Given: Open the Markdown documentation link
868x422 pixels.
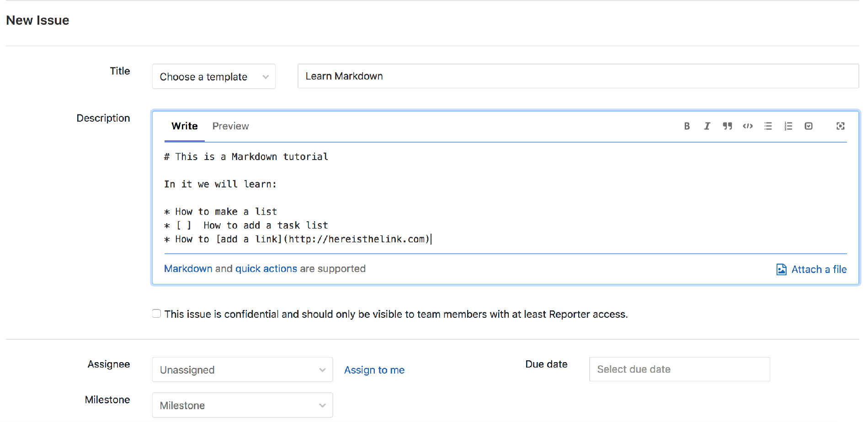Looking at the screenshot, I should 187,268.
